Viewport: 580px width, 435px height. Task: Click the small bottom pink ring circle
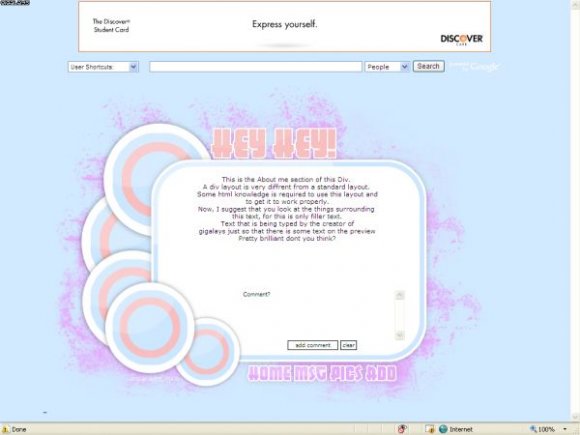(x=208, y=351)
